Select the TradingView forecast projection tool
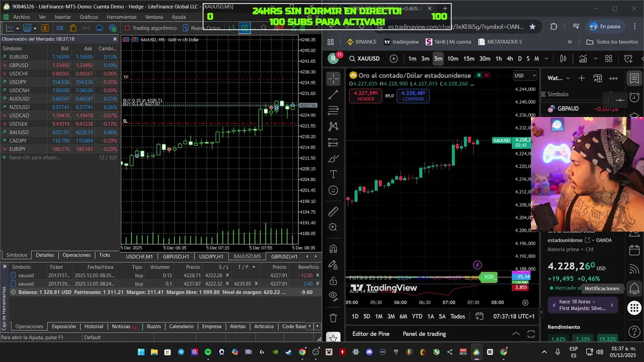 333,143
